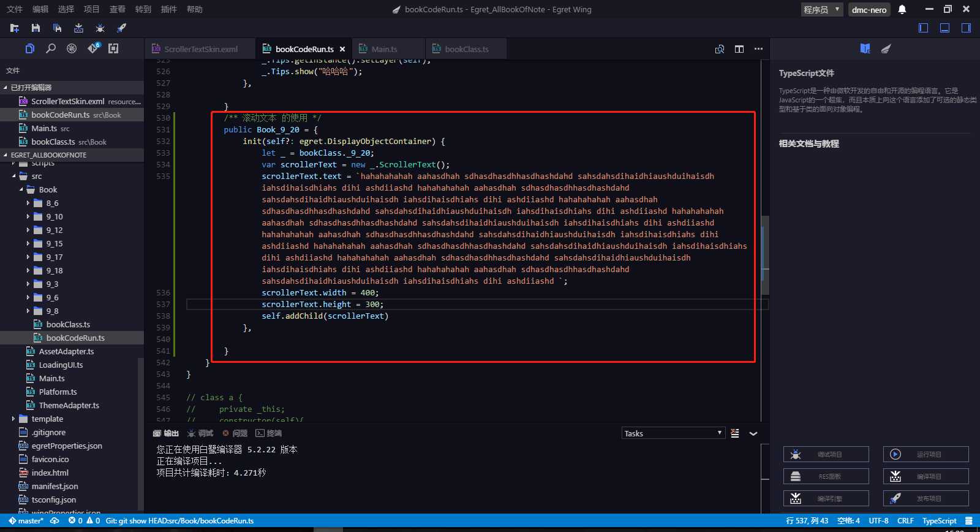Save the current file toolbar icon

click(36, 28)
